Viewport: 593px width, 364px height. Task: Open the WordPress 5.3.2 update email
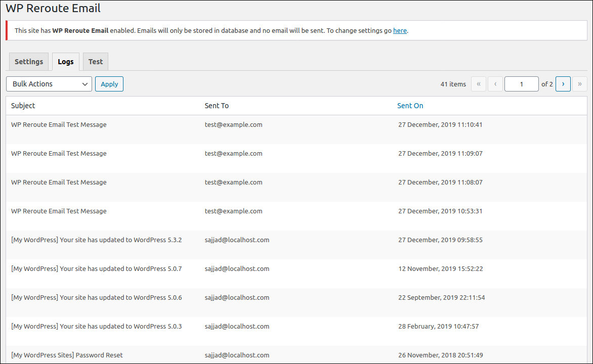(x=97, y=240)
